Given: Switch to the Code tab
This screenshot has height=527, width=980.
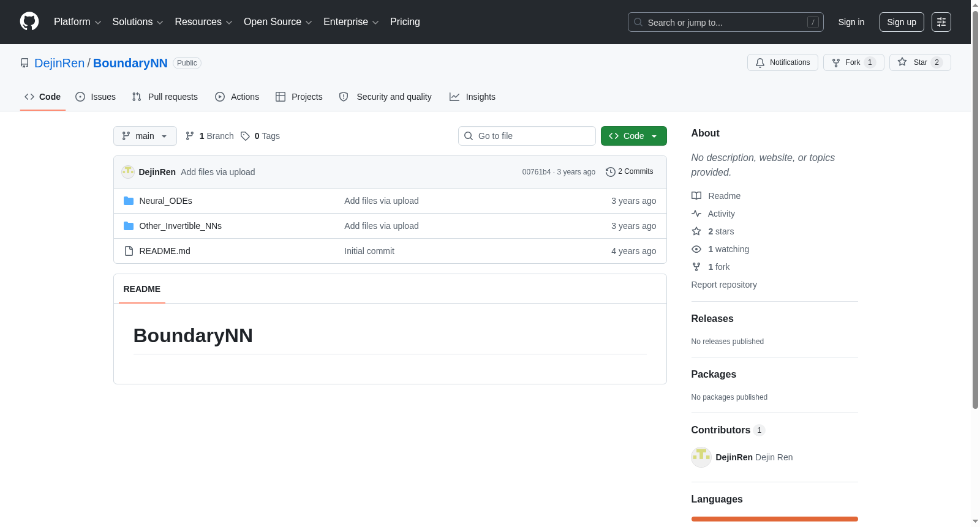Looking at the screenshot, I should pos(43,97).
